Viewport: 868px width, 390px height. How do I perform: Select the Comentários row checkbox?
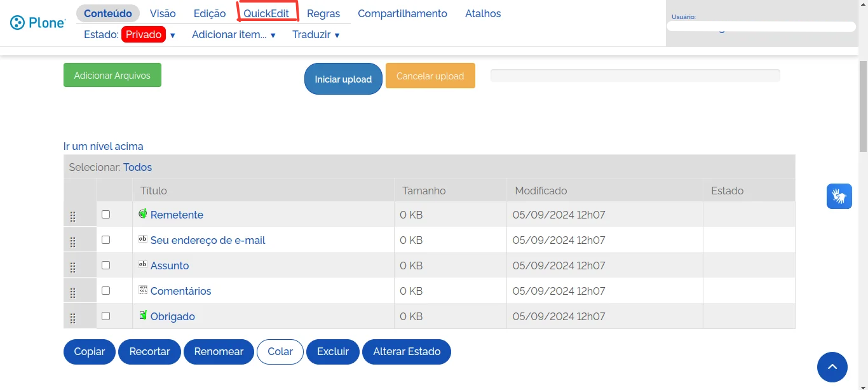105,290
